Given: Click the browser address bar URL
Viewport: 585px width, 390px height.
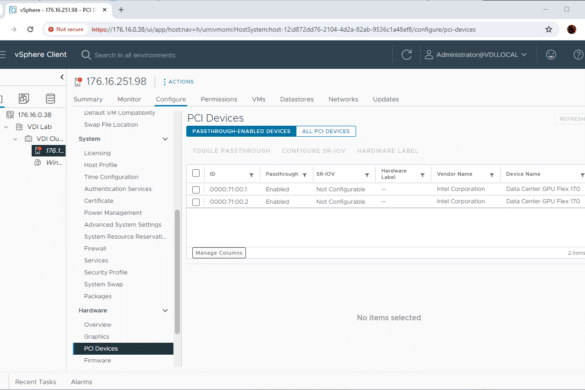Looking at the screenshot, I should pos(284,29).
